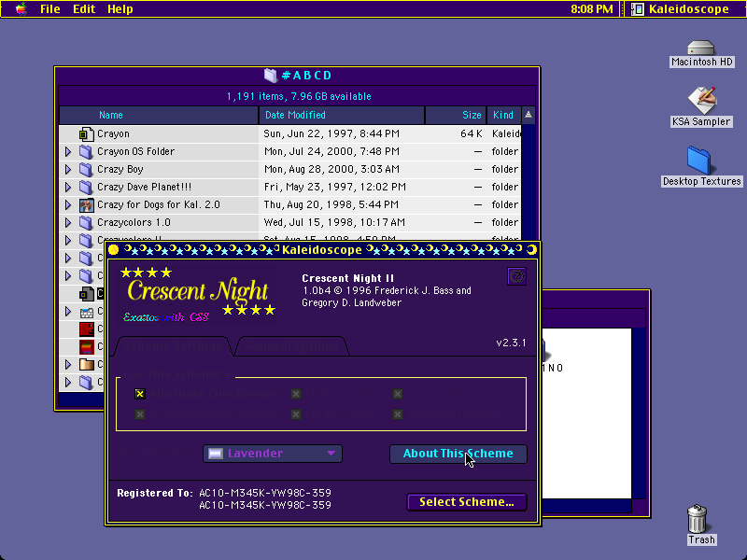Expand the Crazycolors 1.0 folder
747x560 pixels.
(x=68, y=223)
